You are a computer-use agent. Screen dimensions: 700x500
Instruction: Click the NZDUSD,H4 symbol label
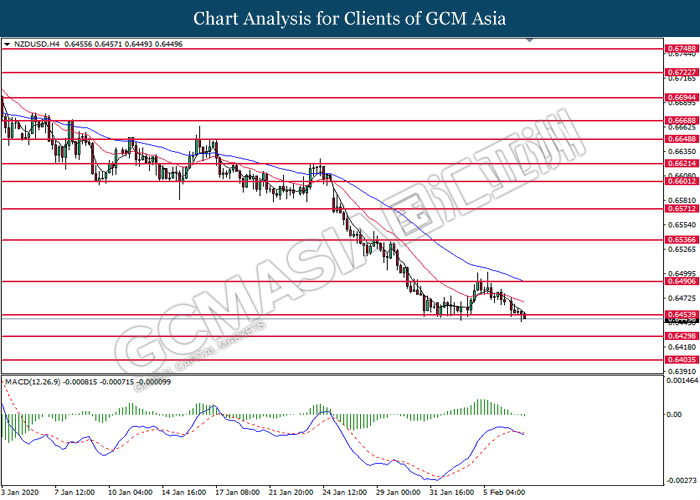[x=37, y=45]
